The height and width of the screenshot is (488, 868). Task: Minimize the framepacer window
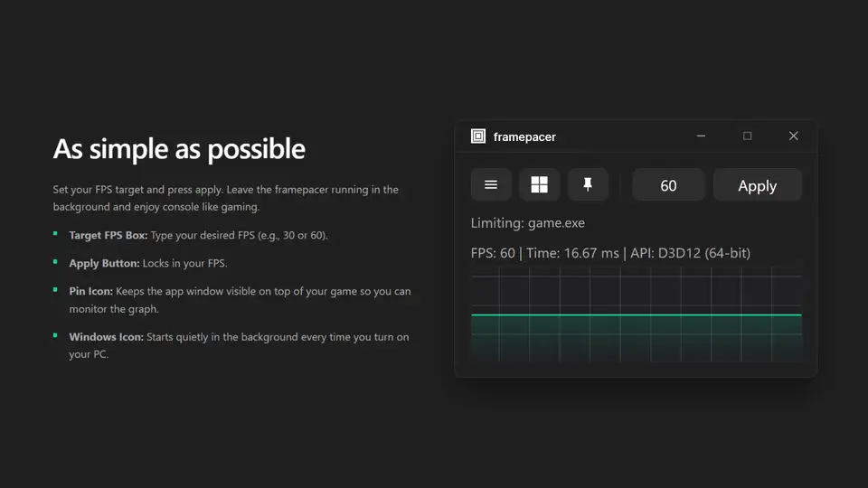701,136
